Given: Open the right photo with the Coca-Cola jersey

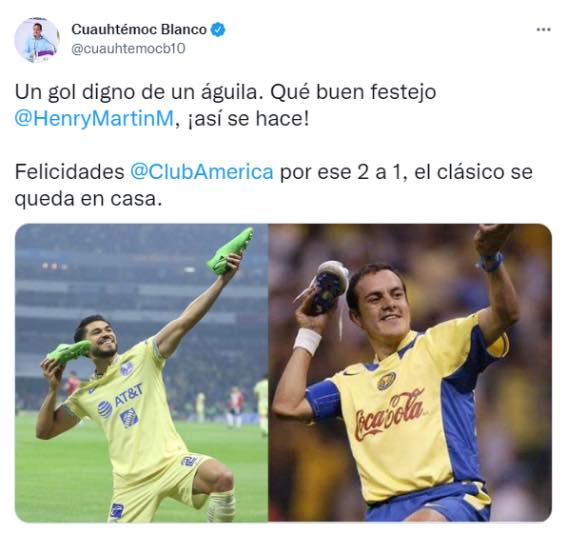Looking at the screenshot, I should pos(410,373).
